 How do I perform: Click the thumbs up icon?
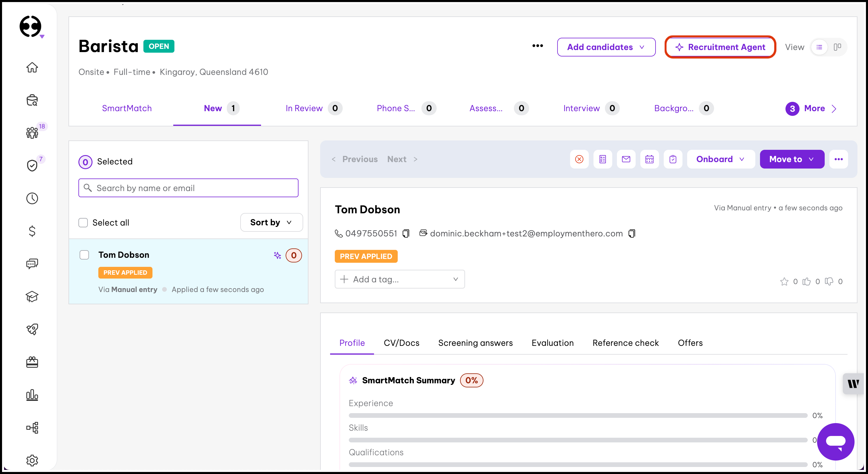806,281
